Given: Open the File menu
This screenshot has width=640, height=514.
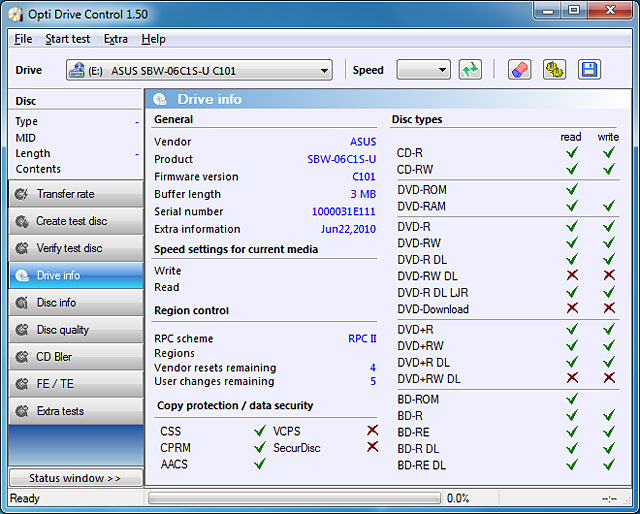Looking at the screenshot, I should click(23, 39).
